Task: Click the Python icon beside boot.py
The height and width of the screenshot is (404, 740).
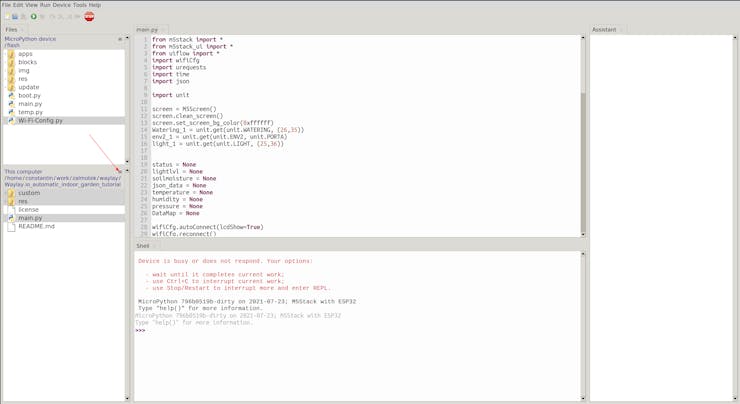Action: pyautogui.click(x=11, y=95)
